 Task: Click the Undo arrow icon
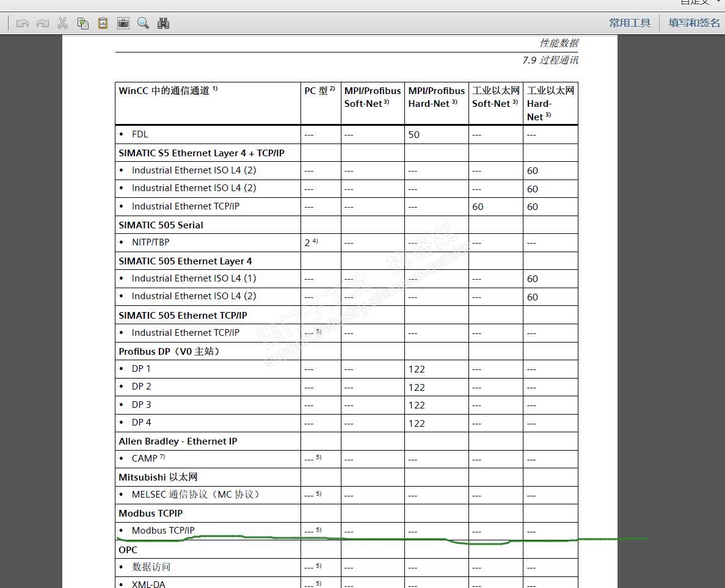(x=22, y=23)
